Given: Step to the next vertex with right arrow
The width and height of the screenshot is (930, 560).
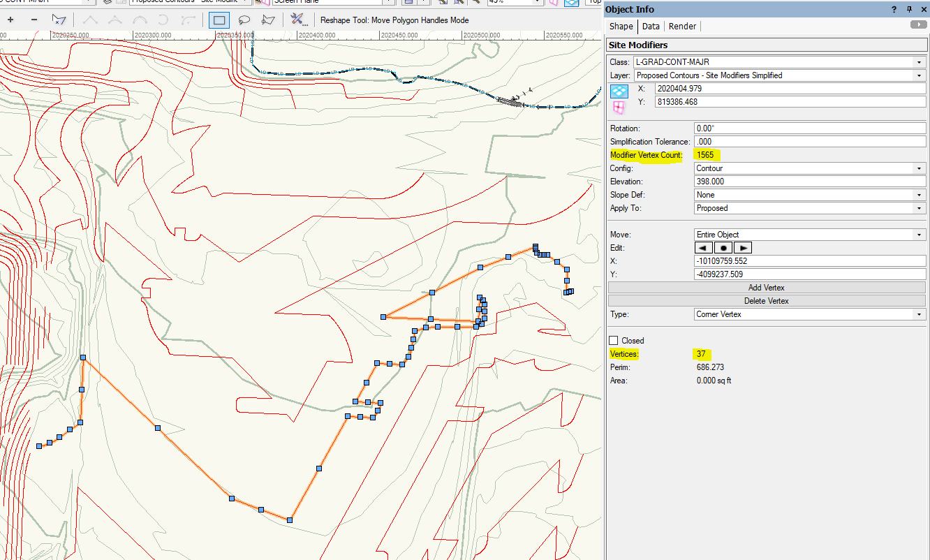Looking at the screenshot, I should [743, 248].
